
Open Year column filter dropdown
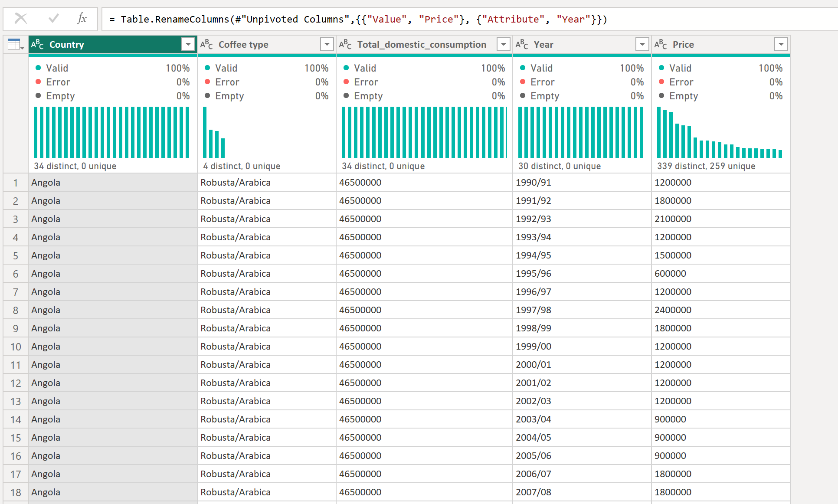coord(642,44)
